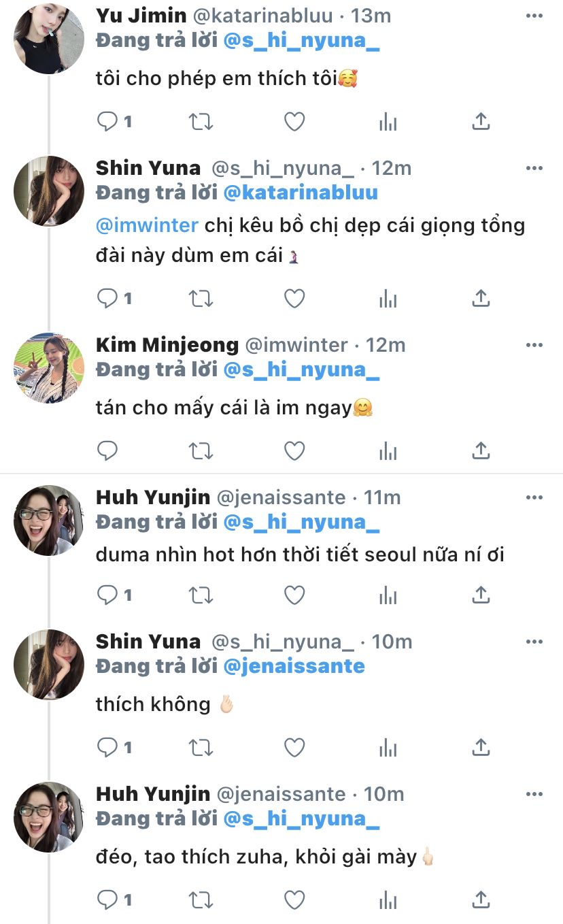Retweet Yu Jimin's reply
The width and height of the screenshot is (563, 924).
tap(201, 122)
